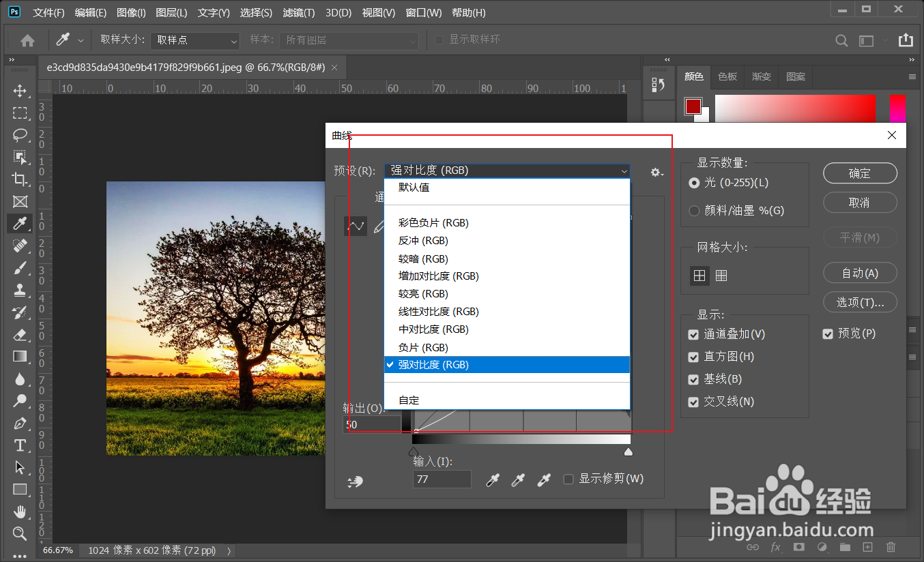
Task: Select the Brush tool
Action: 20,268
